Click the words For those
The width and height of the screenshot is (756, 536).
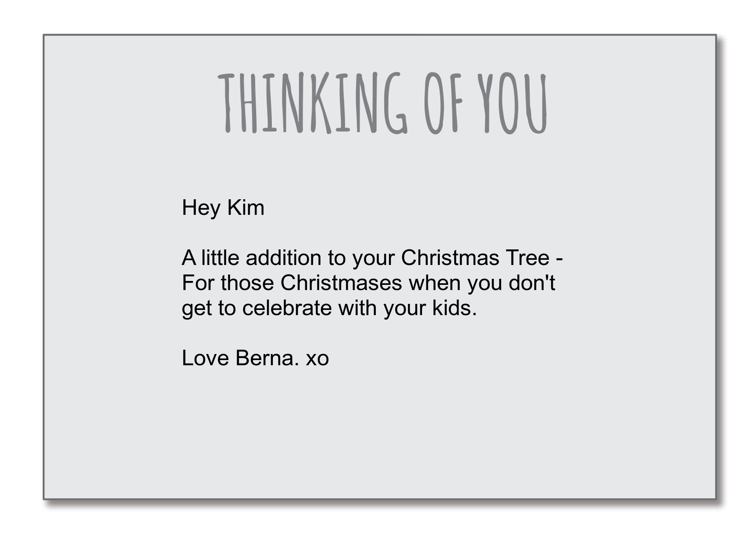click(x=228, y=283)
